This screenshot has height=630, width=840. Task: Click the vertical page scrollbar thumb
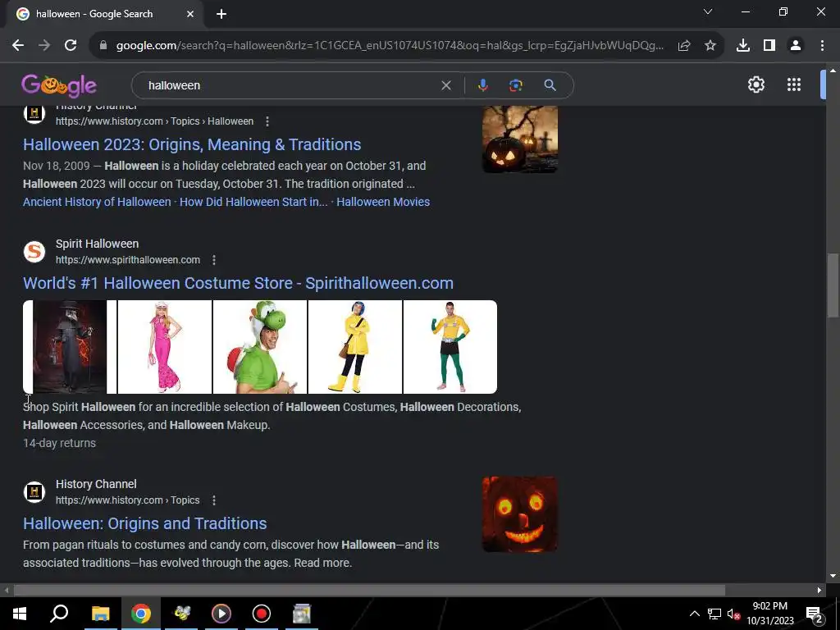coord(833,285)
